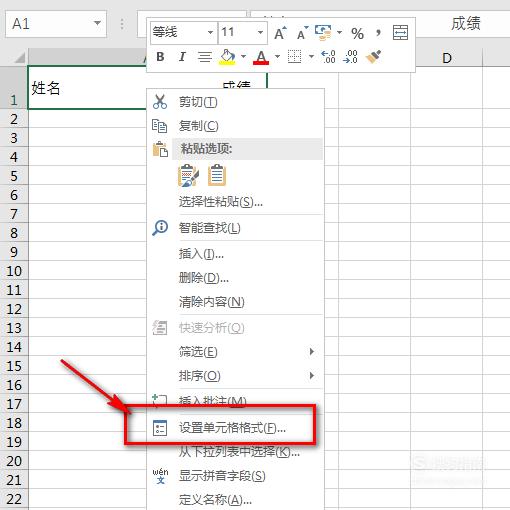Select 显示拼音字段(S) menu item
Screen dimensions: 510x510
(x=235, y=476)
